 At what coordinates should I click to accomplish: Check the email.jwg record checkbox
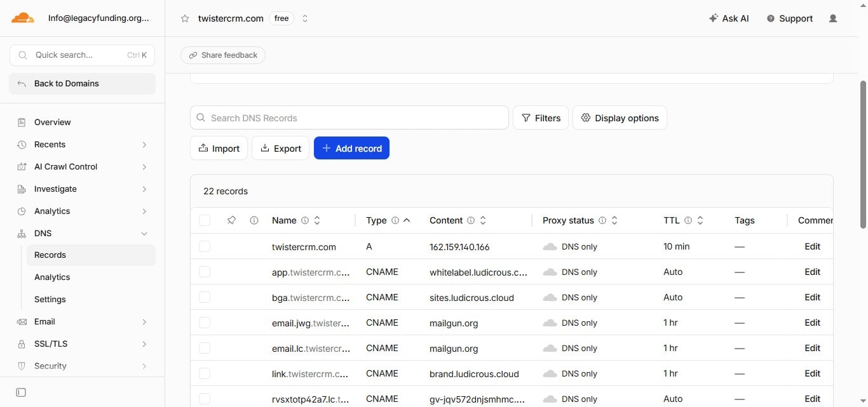click(x=205, y=323)
